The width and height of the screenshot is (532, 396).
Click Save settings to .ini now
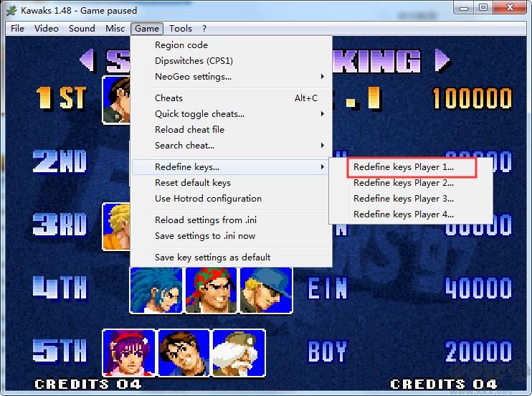205,236
